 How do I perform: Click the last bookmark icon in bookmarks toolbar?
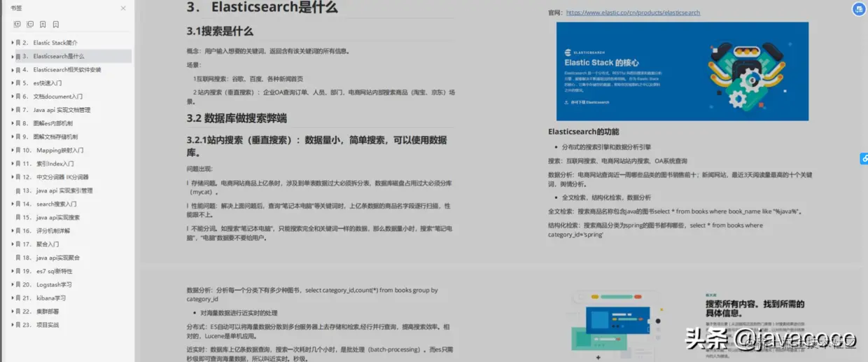click(56, 25)
